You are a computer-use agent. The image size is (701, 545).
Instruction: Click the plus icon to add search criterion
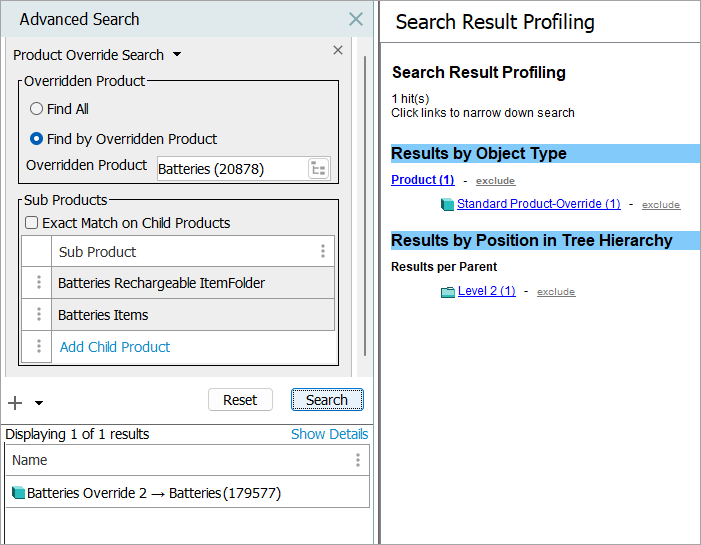(x=15, y=403)
